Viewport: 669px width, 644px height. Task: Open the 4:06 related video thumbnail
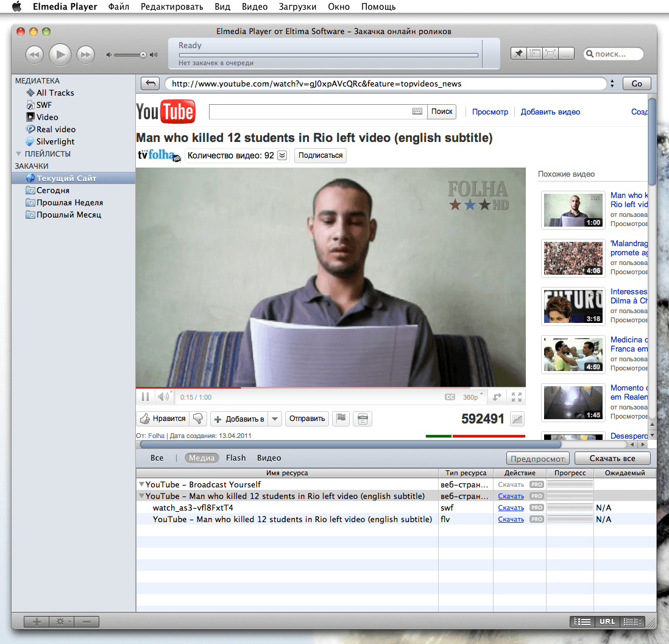[573, 258]
